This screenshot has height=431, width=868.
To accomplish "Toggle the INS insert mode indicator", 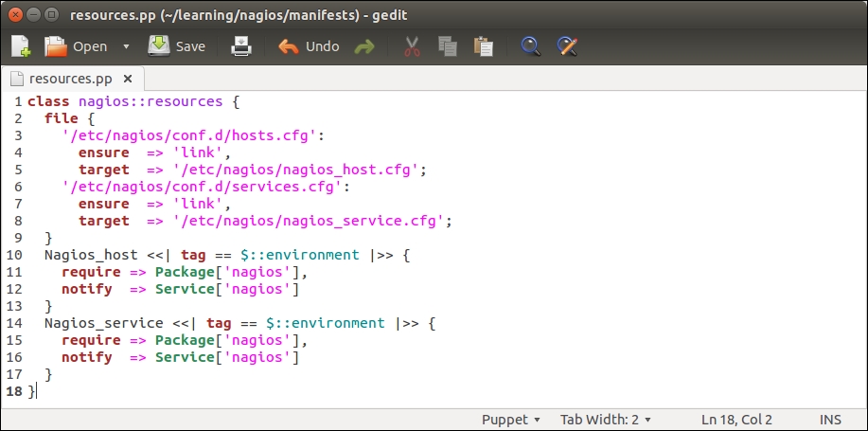I will tap(830, 419).
